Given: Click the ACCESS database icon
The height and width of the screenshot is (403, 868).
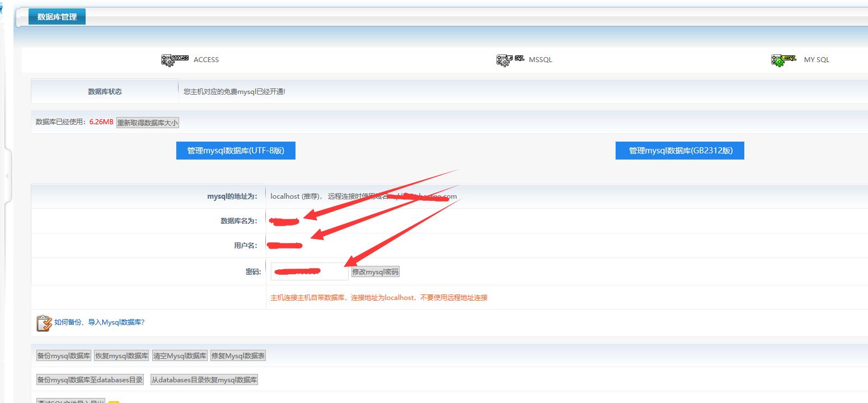Looking at the screenshot, I should coord(175,60).
